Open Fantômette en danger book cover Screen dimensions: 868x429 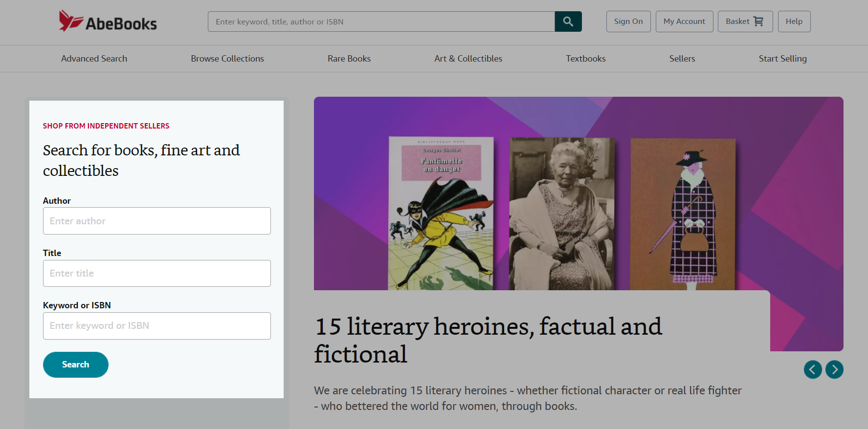click(441, 214)
